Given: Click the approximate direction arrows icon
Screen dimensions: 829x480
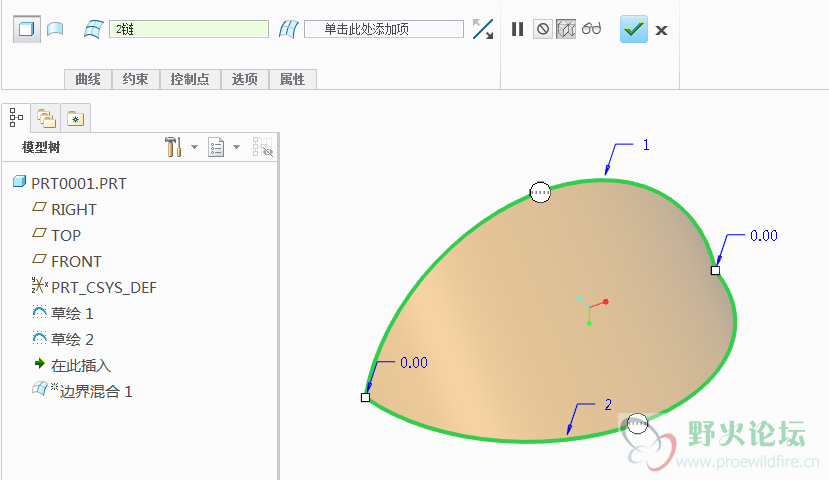Looking at the screenshot, I should 483,29.
